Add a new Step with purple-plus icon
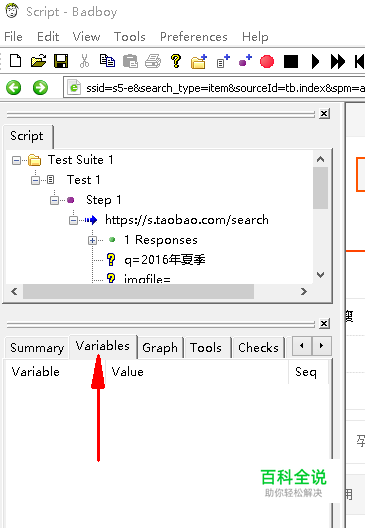 click(x=245, y=61)
